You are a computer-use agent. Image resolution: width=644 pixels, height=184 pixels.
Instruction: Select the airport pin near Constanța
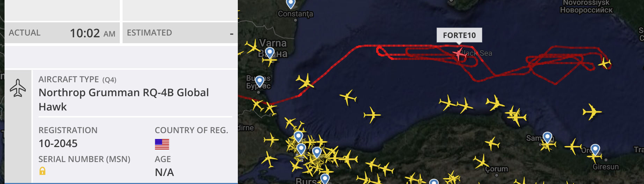pos(291,3)
